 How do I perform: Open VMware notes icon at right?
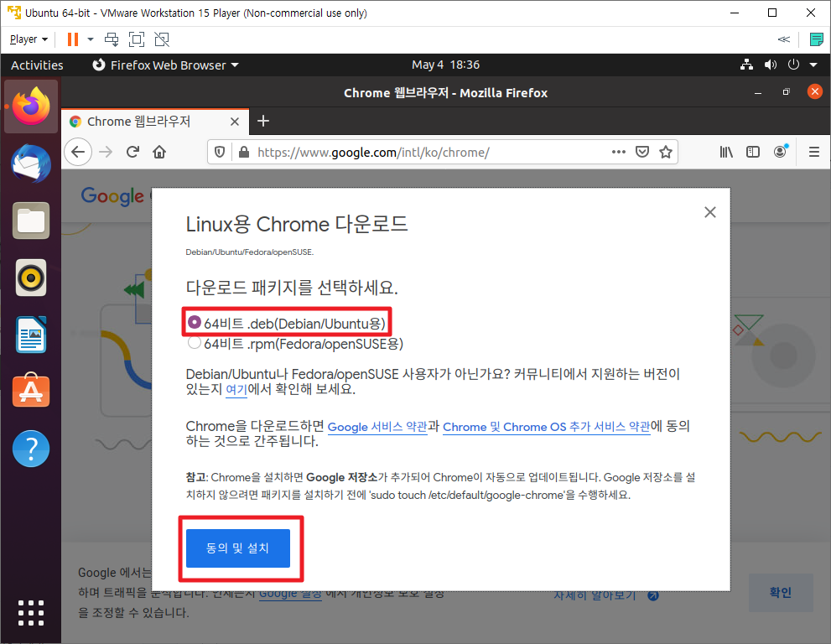pyautogui.click(x=817, y=39)
